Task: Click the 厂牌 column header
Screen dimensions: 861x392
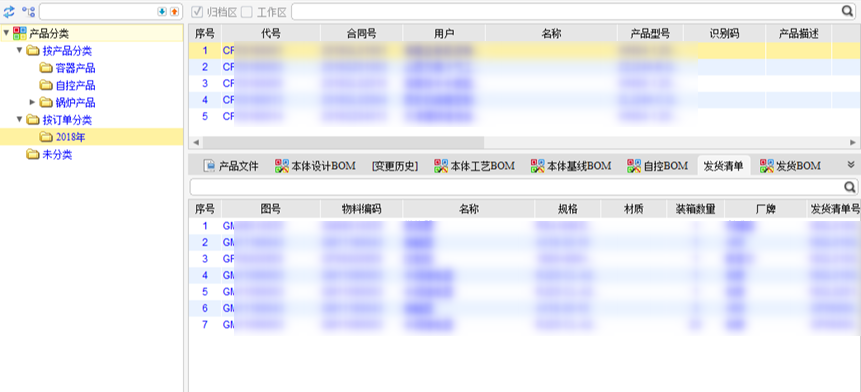Action: point(766,209)
